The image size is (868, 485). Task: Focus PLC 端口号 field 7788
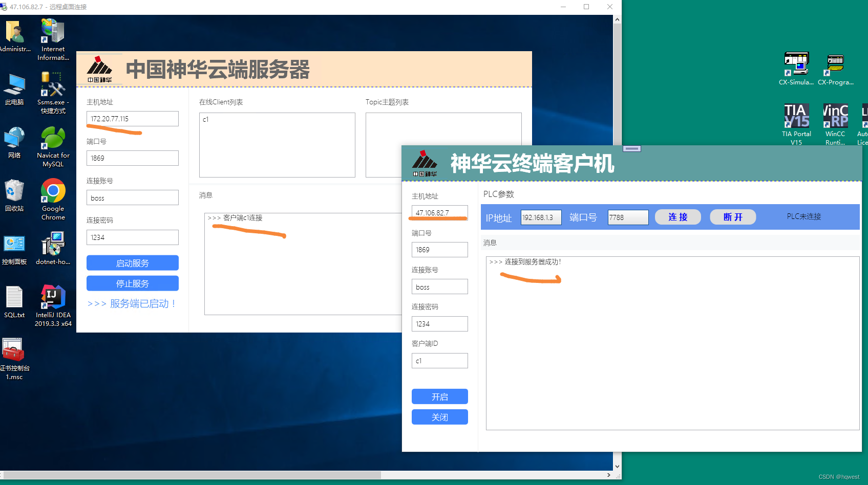[628, 217]
